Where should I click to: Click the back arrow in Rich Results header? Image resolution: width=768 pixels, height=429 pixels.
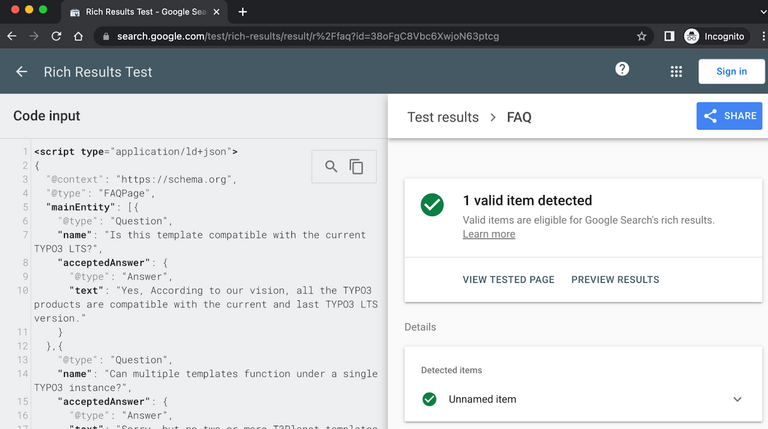point(22,72)
